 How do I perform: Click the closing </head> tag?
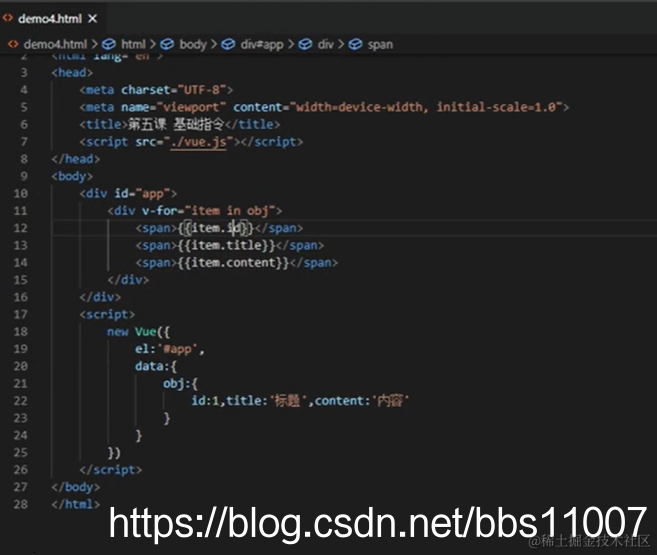[76, 159]
